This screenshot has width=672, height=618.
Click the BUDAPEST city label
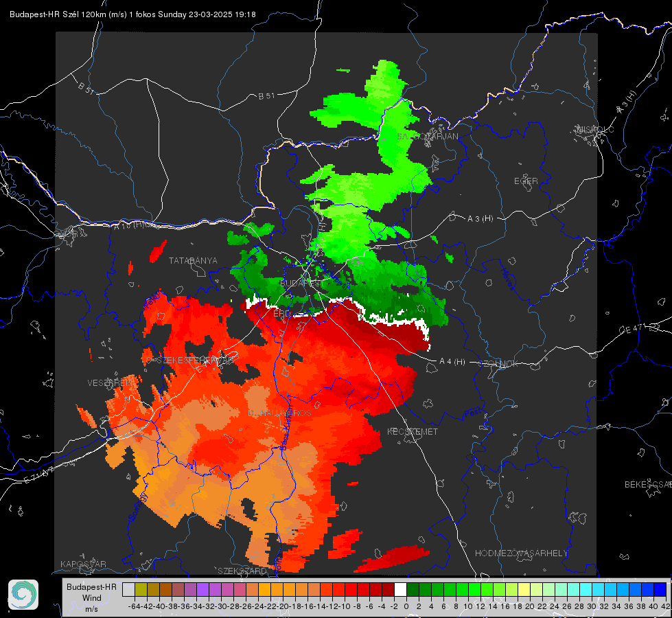point(302,283)
